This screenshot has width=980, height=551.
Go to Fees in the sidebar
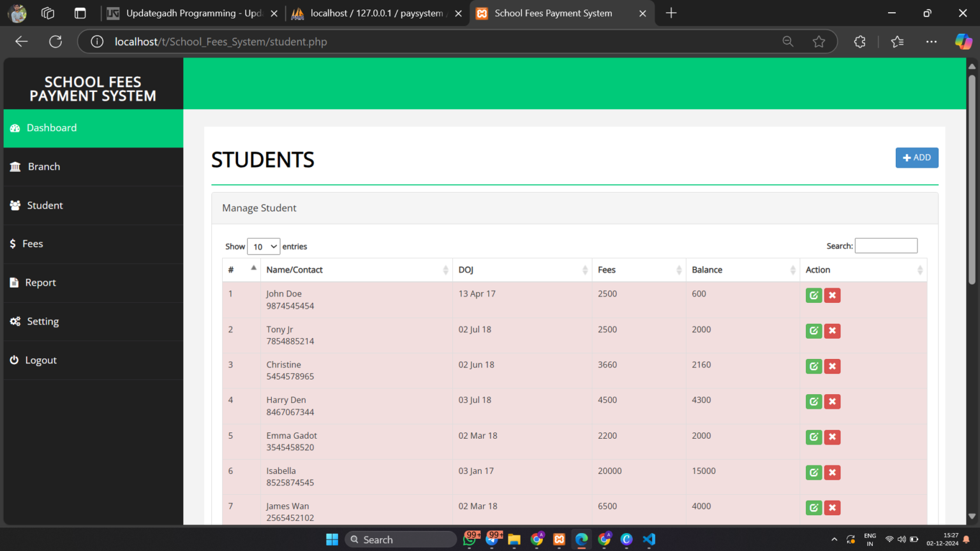[33, 244]
